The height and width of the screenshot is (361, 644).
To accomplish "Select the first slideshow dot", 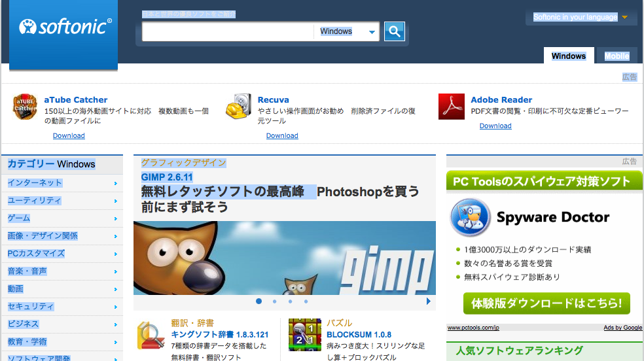I will [259, 301].
